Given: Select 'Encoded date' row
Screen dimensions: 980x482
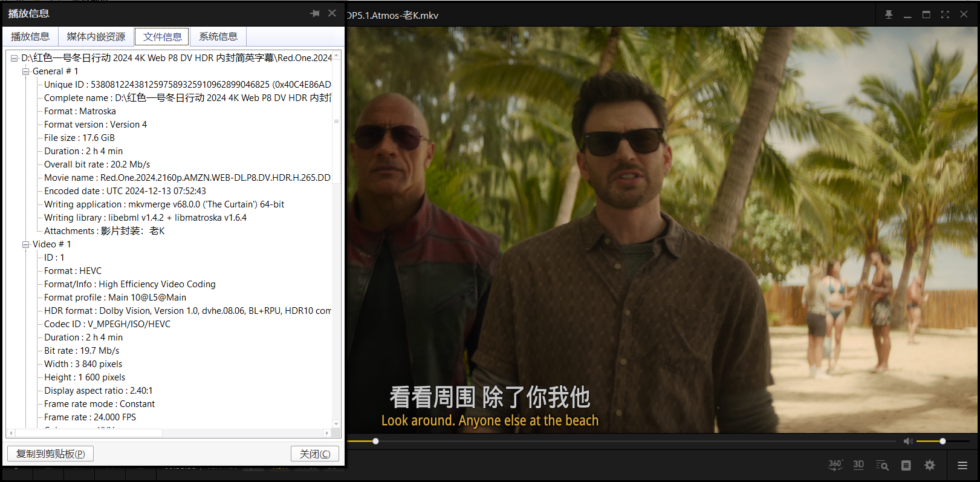Looking at the screenshot, I should click(125, 191).
